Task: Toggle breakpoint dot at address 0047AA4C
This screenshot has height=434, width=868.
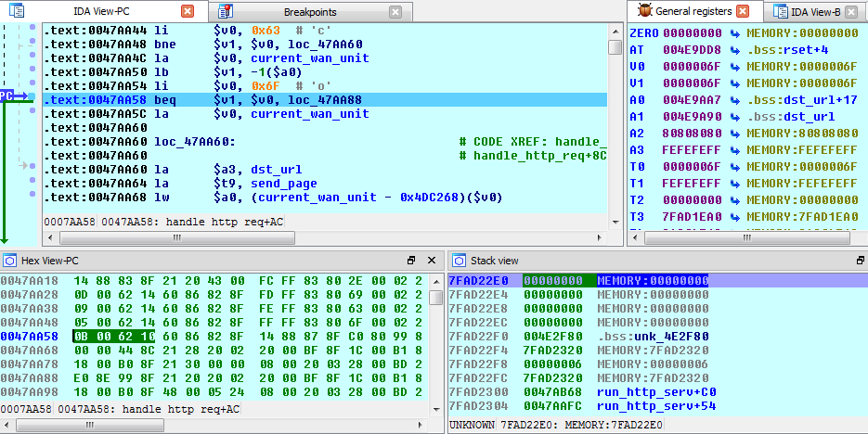Action: [32, 55]
